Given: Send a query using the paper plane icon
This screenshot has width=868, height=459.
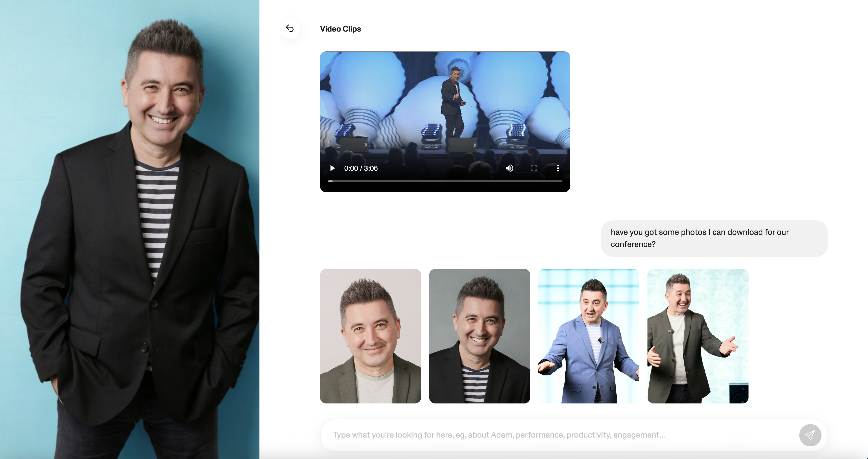Looking at the screenshot, I should click(x=810, y=435).
